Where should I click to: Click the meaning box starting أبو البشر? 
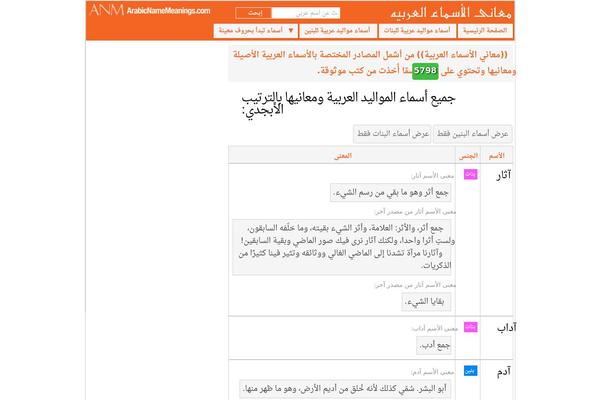click(345, 389)
